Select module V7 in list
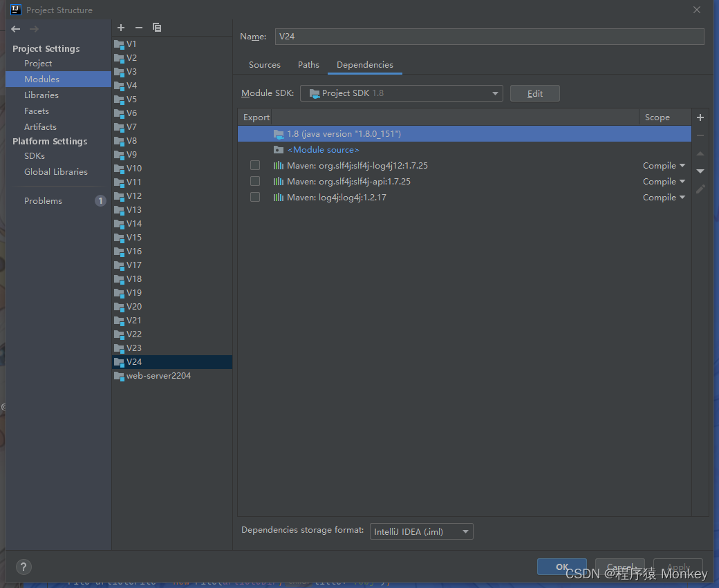719x588 pixels. (x=172, y=127)
